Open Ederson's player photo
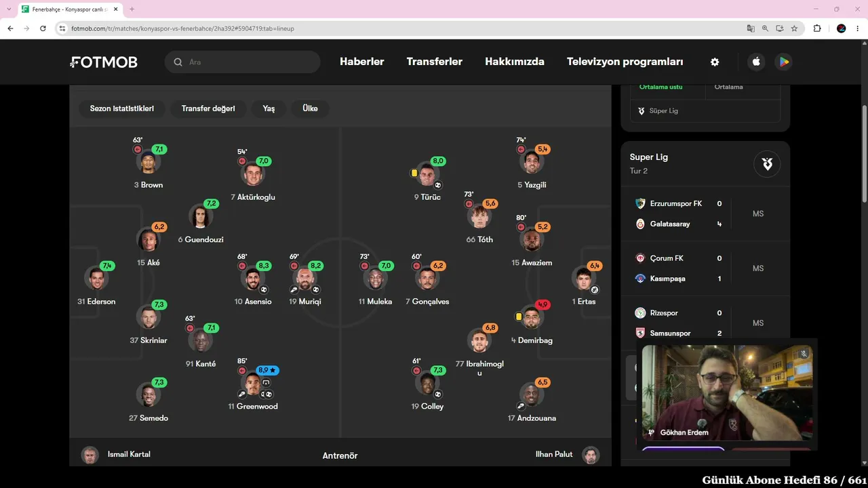 96,279
